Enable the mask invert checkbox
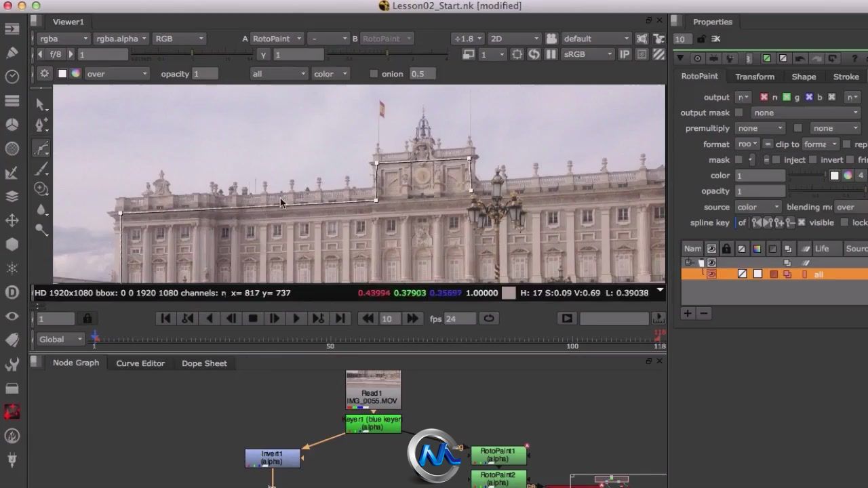Viewport: 868px width, 488px height. (x=813, y=160)
